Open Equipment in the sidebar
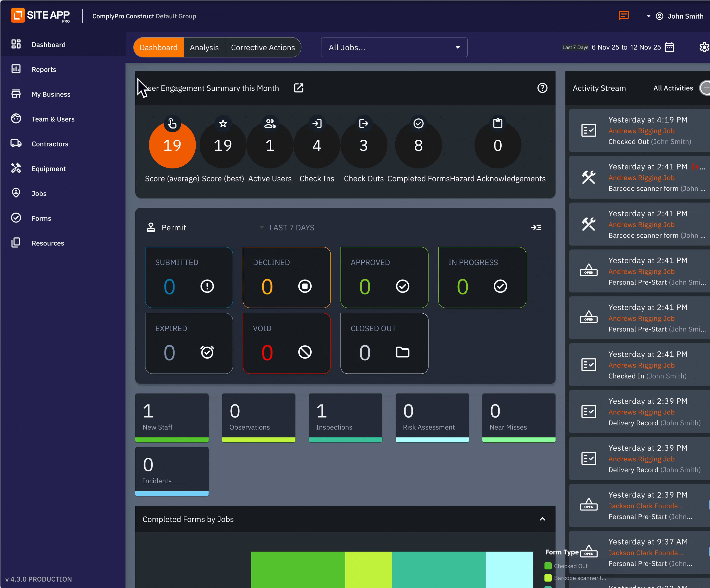Viewport: 710px width, 588px height. (48, 169)
